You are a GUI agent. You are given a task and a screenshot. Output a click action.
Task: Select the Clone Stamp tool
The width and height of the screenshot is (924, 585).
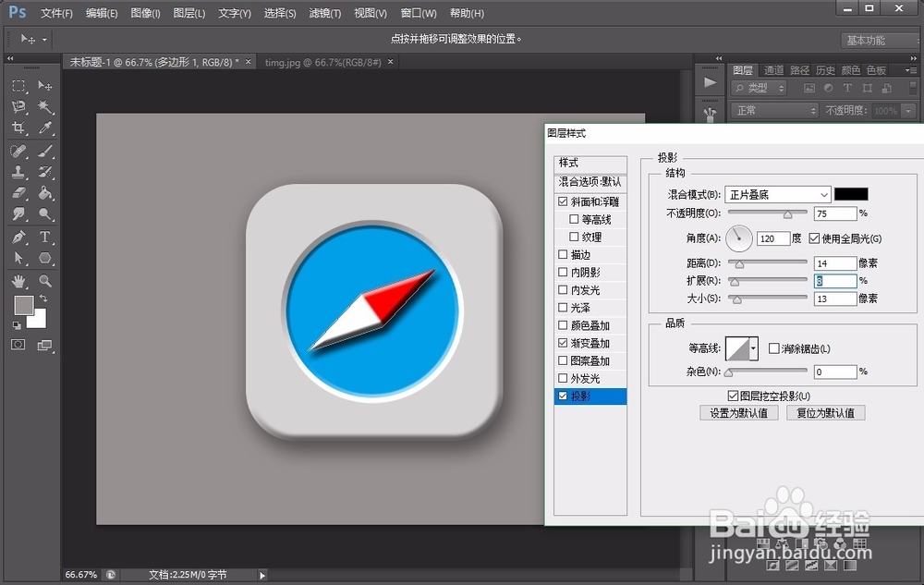pyautogui.click(x=18, y=172)
